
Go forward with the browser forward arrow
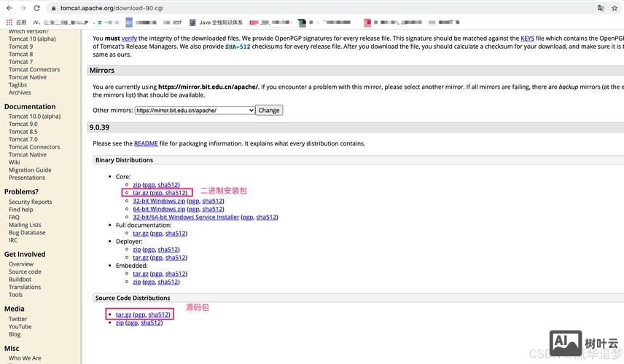23,8
